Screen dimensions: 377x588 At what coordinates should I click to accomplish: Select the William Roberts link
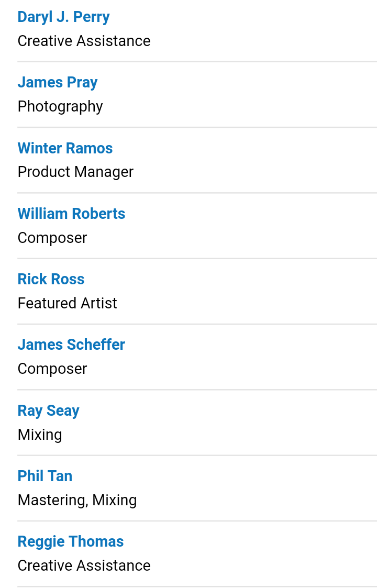(71, 214)
